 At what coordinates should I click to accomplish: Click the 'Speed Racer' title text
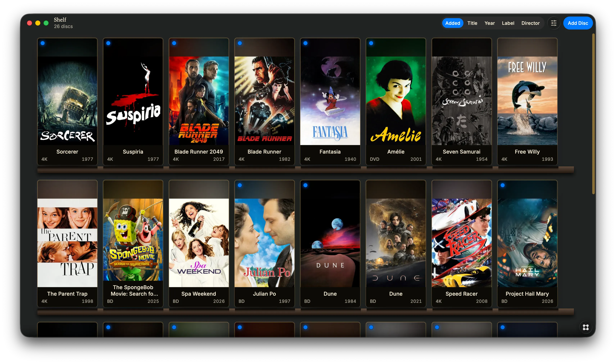coord(461,294)
